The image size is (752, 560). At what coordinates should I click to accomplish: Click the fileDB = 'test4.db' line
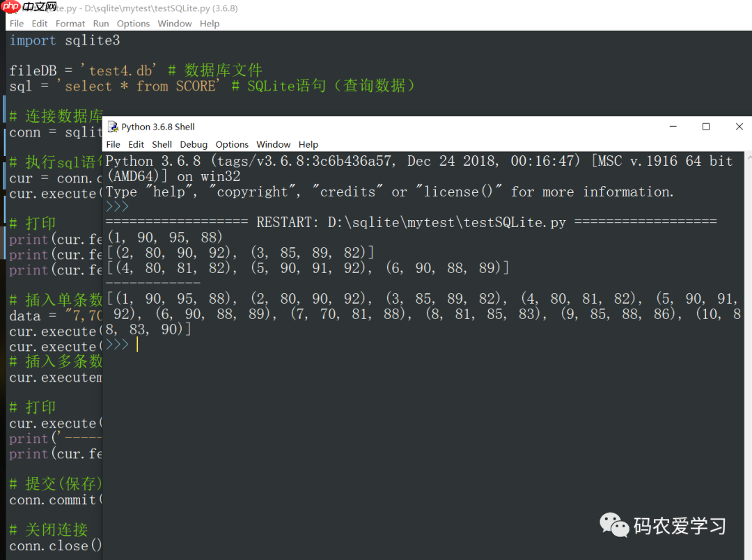coord(136,70)
